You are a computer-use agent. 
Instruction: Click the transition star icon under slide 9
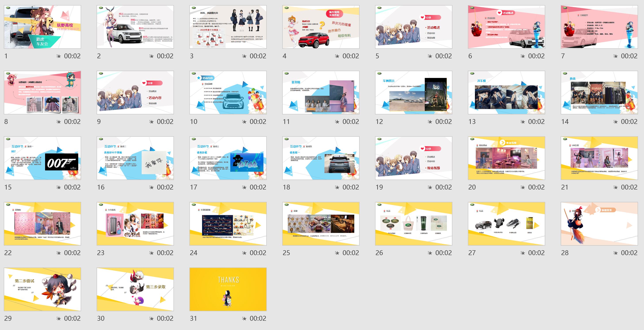point(151,122)
